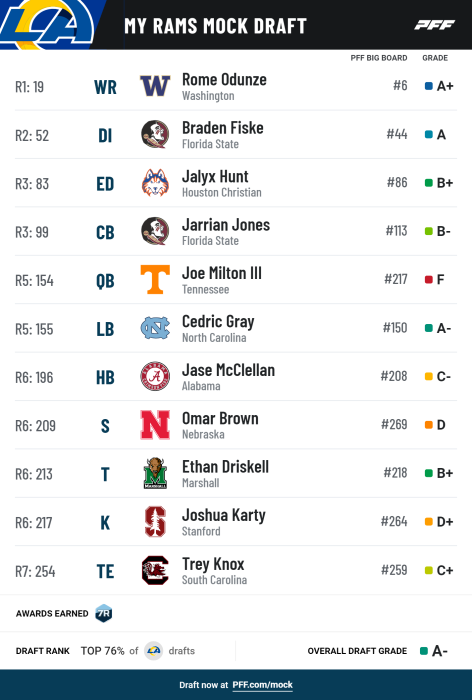Click the PFF logo in header
The image size is (472, 700).
pos(434,25)
